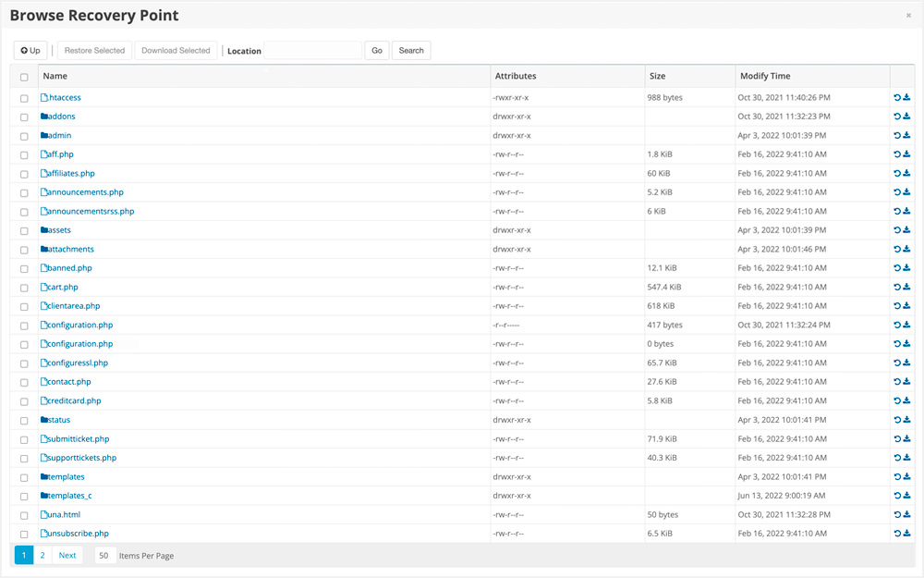The width and height of the screenshot is (924, 578).
Task: Download unsubscribe.php with row download icon
Action: tap(906, 534)
